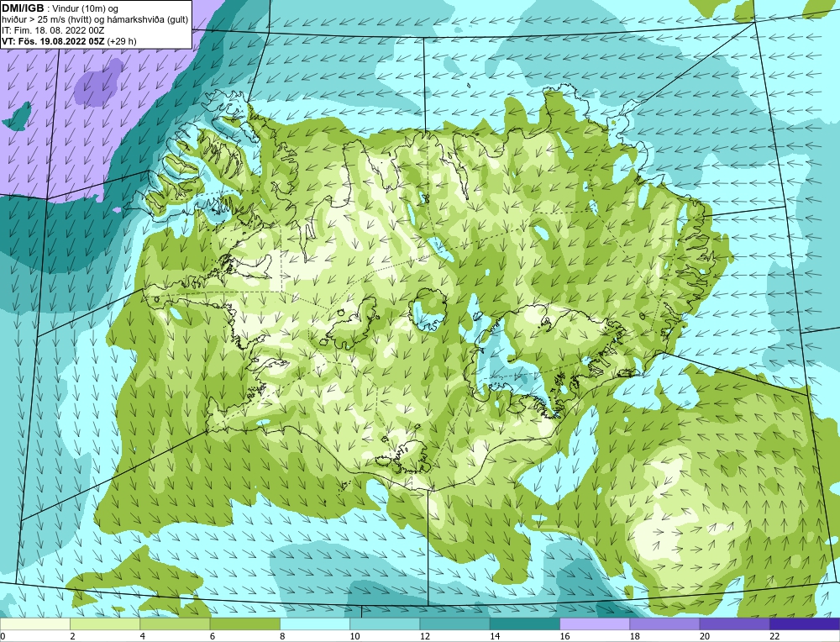Viewport: 840px width, 642px height.
Task: Click the legend scale label "20"
Action: tap(704, 636)
